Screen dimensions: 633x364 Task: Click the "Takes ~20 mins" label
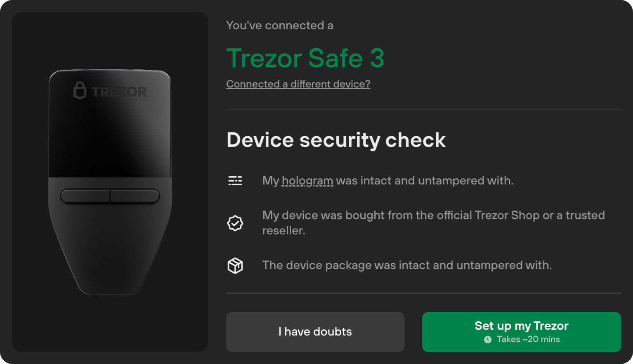528,340
